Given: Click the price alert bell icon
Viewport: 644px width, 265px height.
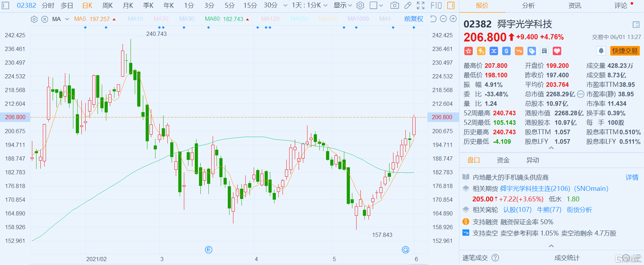Looking at the screenshot, I should tap(601, 51).
